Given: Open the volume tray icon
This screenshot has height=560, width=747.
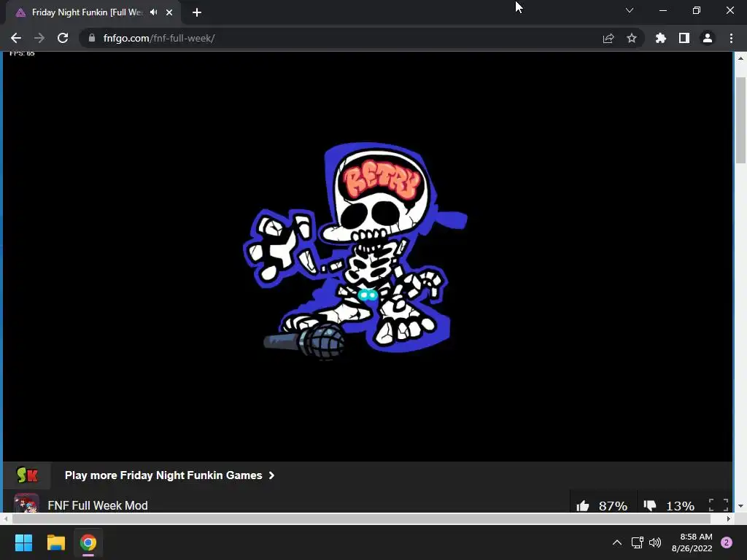Looking at the screenshot, I should [655, 542].
